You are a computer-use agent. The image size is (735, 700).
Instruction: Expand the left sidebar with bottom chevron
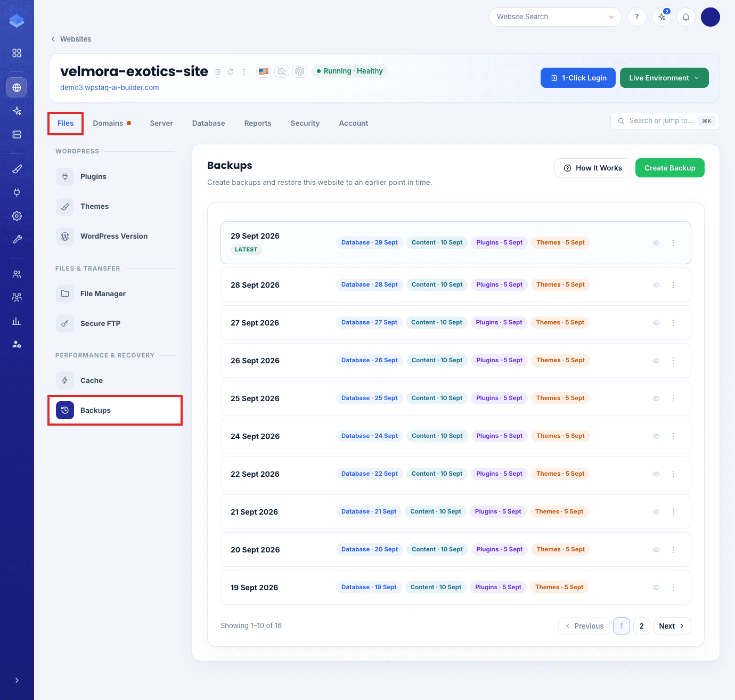click(17, 680)
